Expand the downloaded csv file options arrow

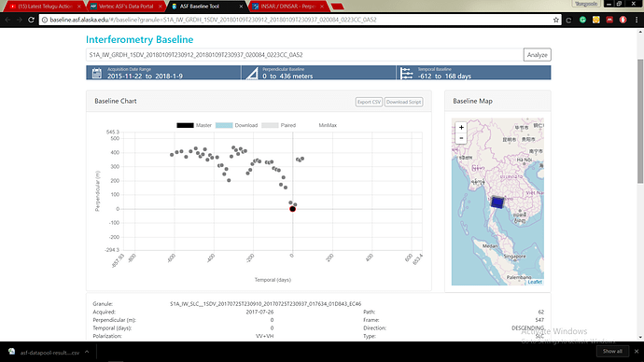pyautogui.click(x=87, y=352)
